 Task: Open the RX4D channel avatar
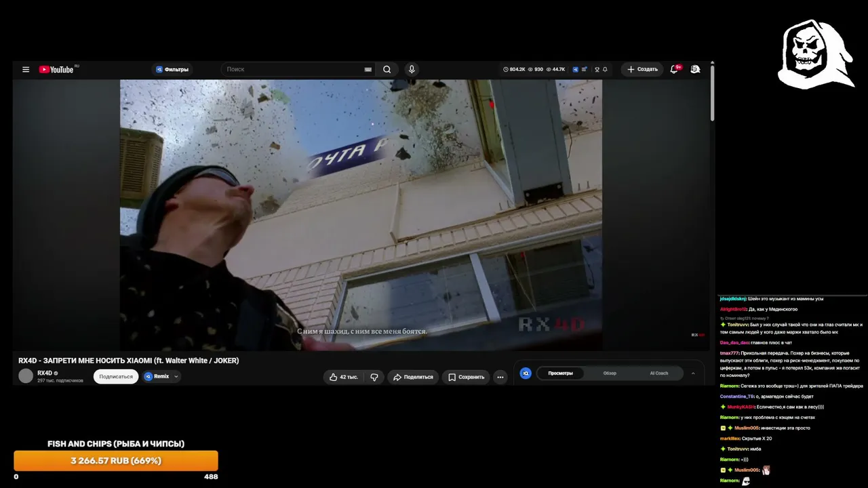click(26, 376)
